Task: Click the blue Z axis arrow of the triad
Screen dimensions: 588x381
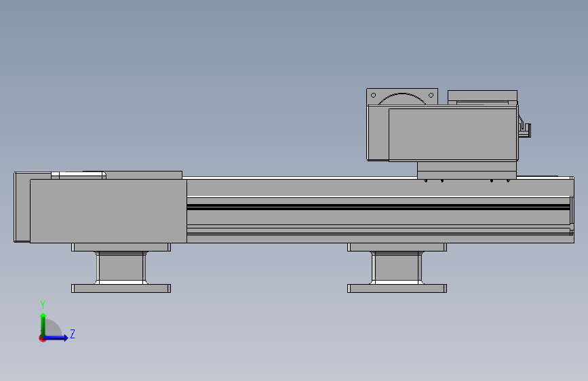Action: pyautogui.click(x=56, y=338)
